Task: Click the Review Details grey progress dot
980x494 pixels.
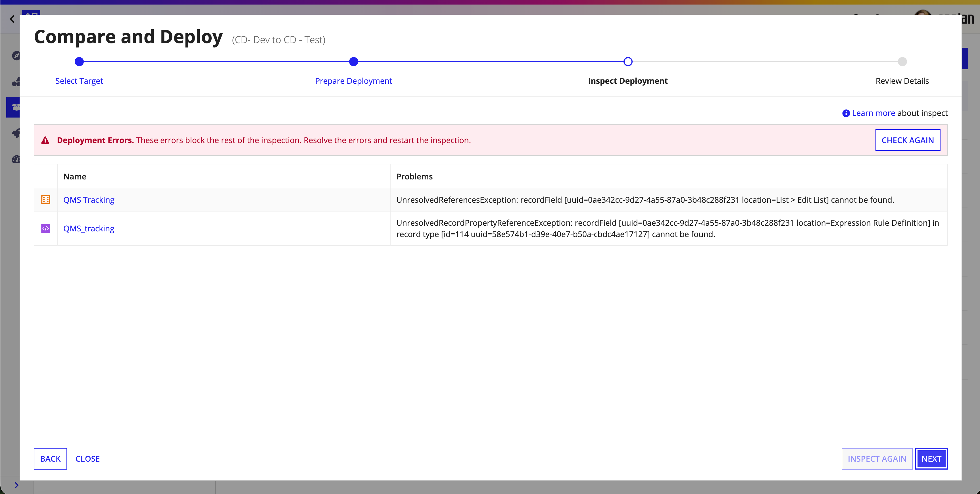Action: click(902, 62)
